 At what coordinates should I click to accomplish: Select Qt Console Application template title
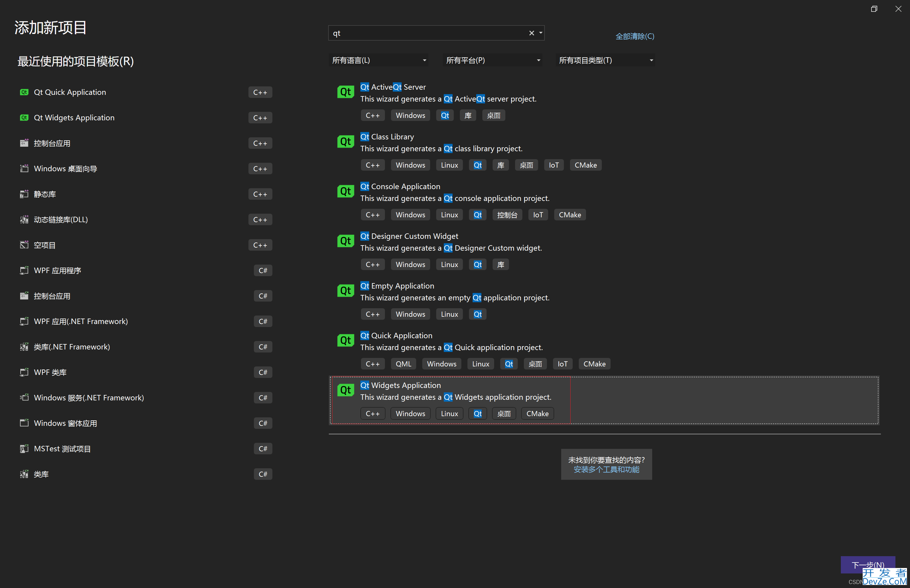(400, 186)
